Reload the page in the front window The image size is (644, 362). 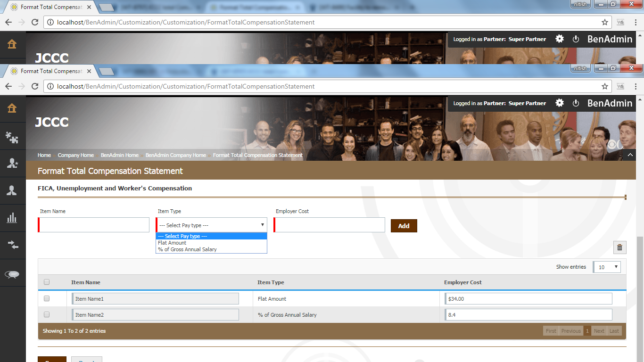[34, 86]
